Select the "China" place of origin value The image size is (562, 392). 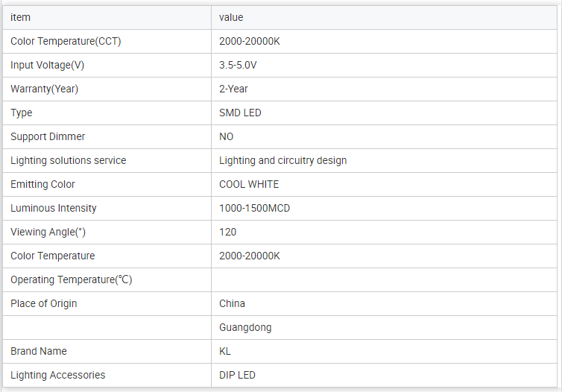[x=232, y=303]
